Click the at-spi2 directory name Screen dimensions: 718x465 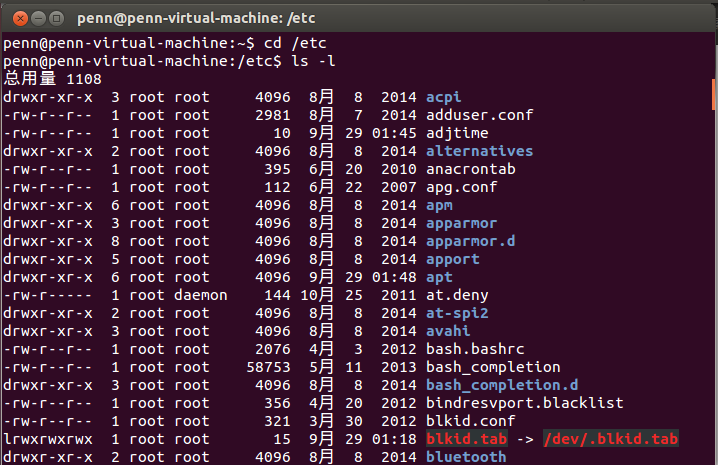[457, 313]
